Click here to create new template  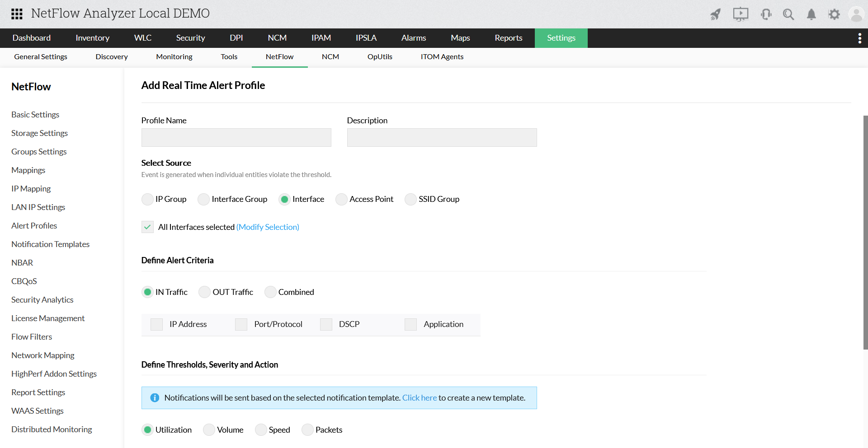(x=419, y=398)
